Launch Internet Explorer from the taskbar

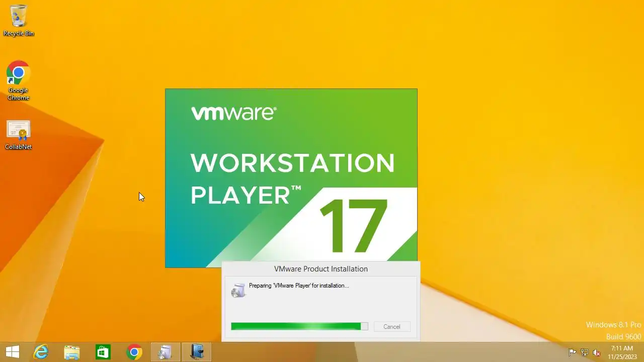41,352
